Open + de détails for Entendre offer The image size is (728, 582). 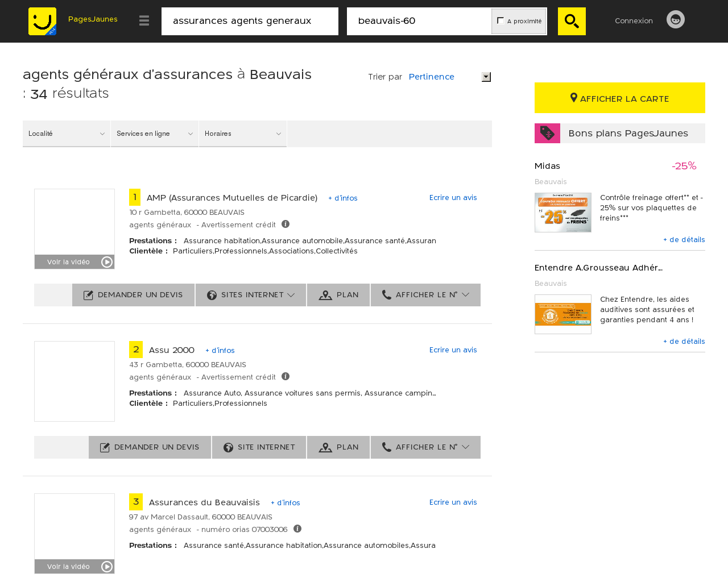684,342
